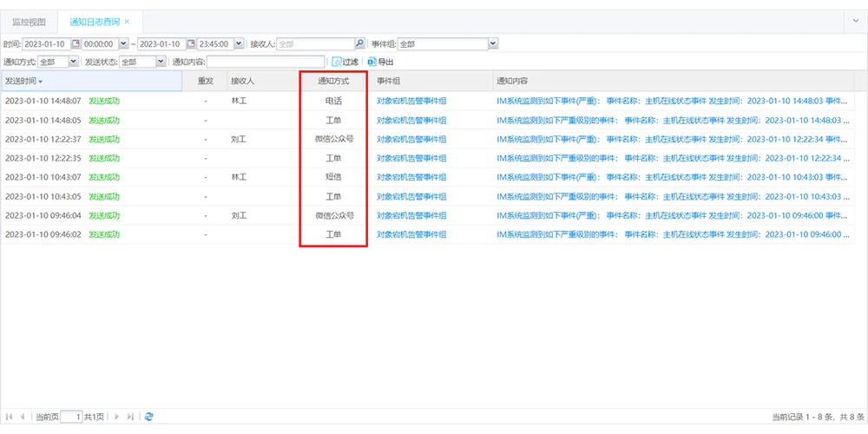Open notification content link for 09:46:04 row

tap(672, 215)
